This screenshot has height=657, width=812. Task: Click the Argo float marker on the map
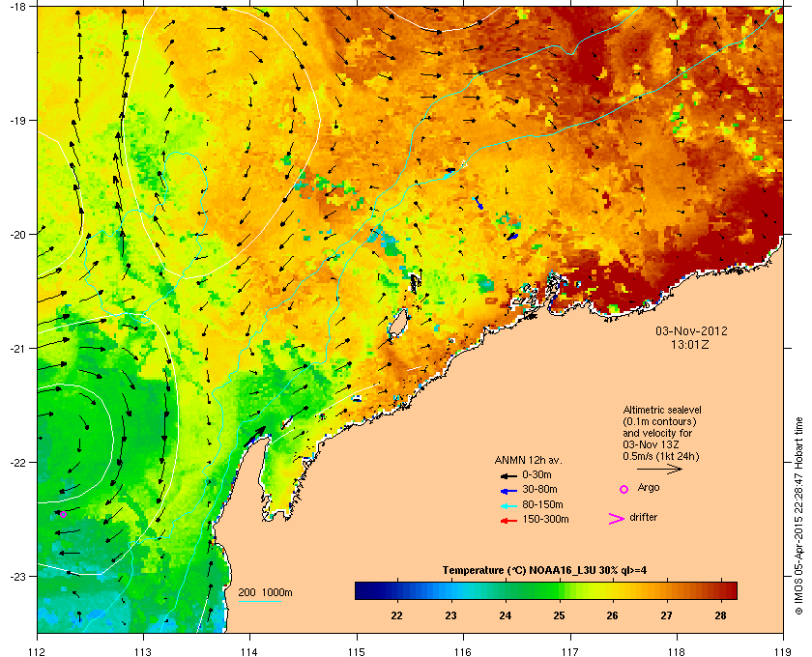pyautogui.click(x=63, y=514)
